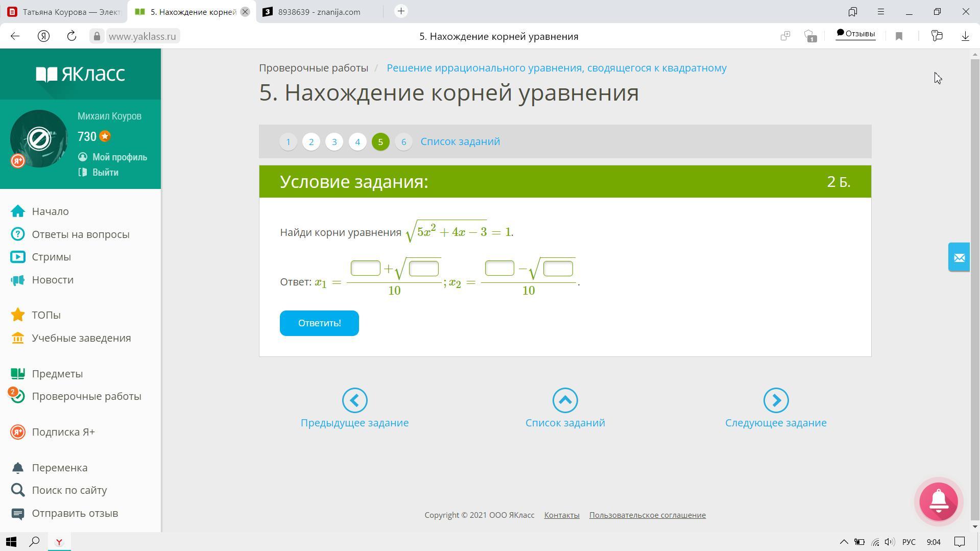Viewport: 980px width, 551px height.
Task: Click the books icon beside Предметы
Action: click(x=18, y=374)
